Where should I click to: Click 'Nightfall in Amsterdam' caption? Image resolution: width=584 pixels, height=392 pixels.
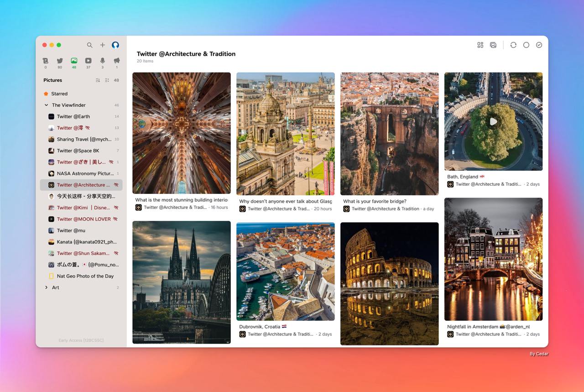tap(488, 327)
